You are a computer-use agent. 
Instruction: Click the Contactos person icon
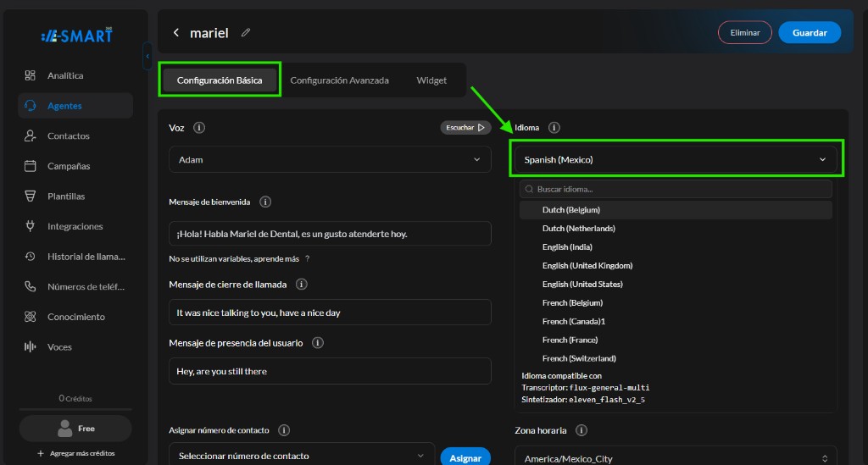click(x=30, y=136)
